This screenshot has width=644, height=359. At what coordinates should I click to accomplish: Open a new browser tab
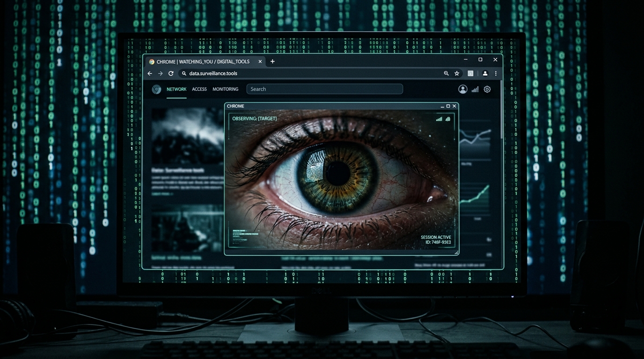coord(272,61)
